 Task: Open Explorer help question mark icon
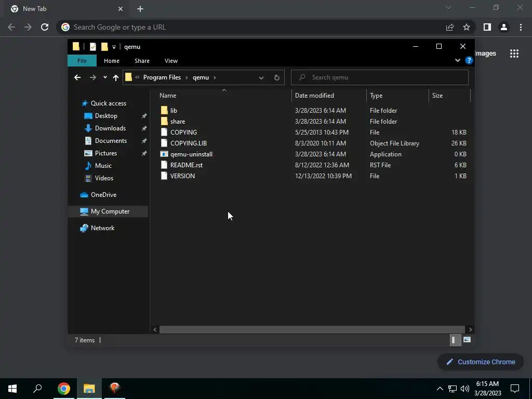coord(469,60)
